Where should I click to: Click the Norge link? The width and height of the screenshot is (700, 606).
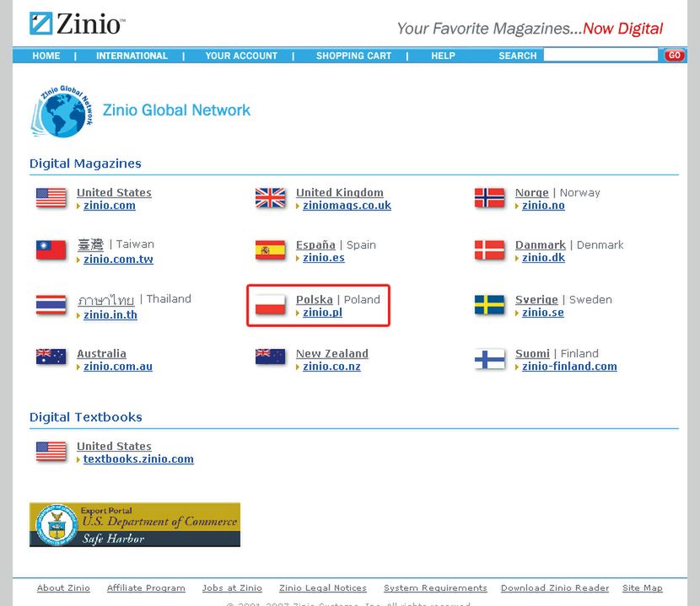[531, 193]
